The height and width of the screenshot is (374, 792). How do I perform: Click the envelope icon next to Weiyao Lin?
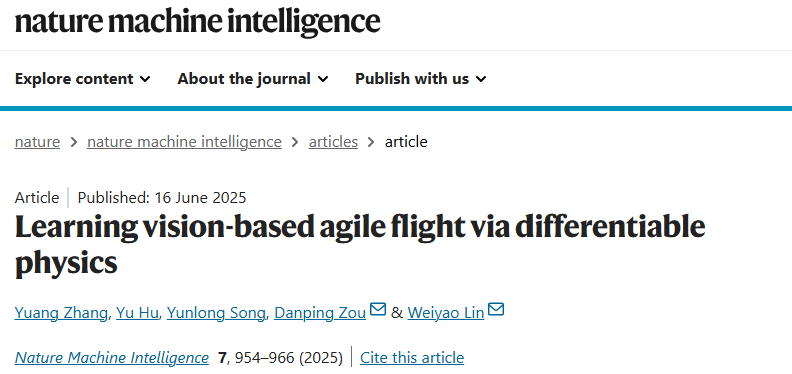496,309
